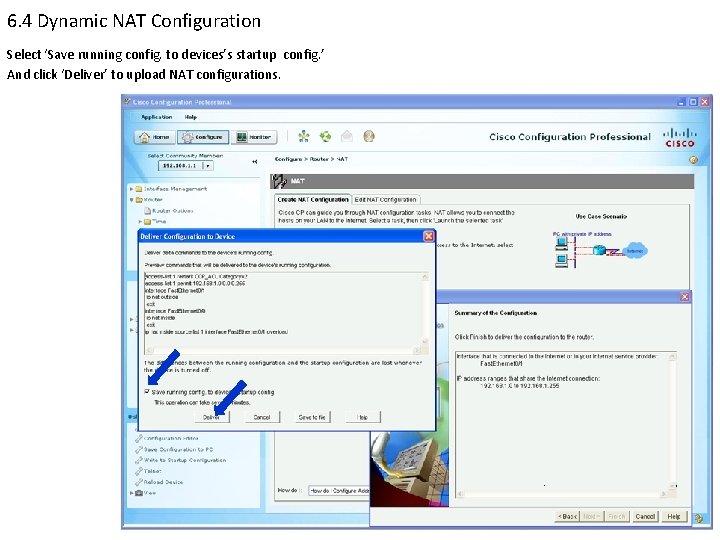Open the Help menu
The width and height of the screenshot is (720, 540).
click(x=191, y=117)
